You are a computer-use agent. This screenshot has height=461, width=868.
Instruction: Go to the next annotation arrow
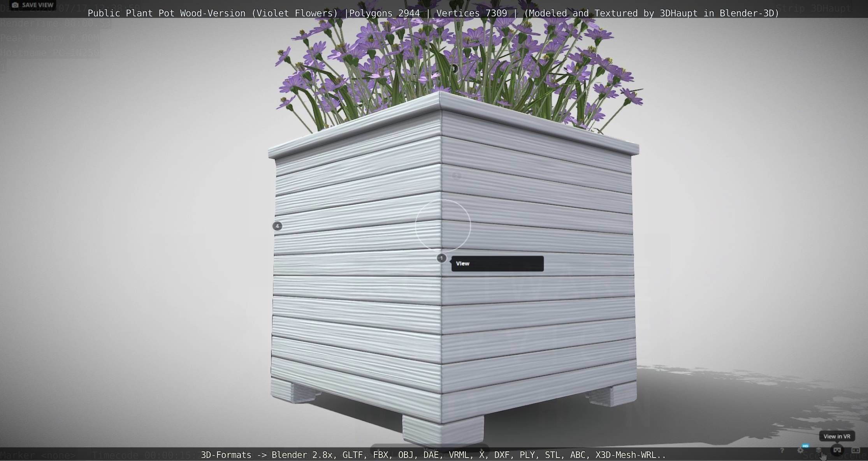coord(482,450)
